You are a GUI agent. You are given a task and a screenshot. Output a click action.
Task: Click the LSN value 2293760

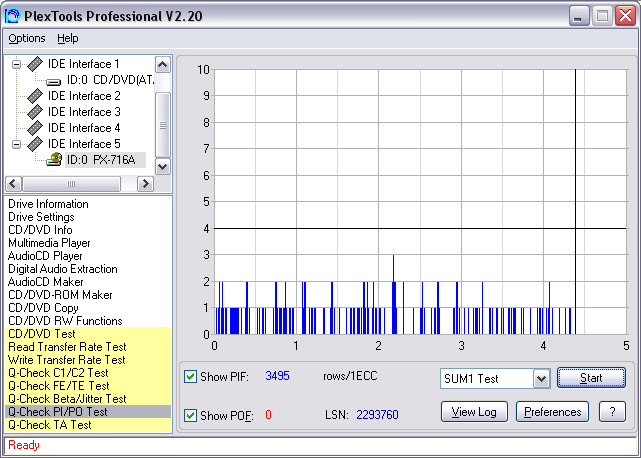point(377,415)
